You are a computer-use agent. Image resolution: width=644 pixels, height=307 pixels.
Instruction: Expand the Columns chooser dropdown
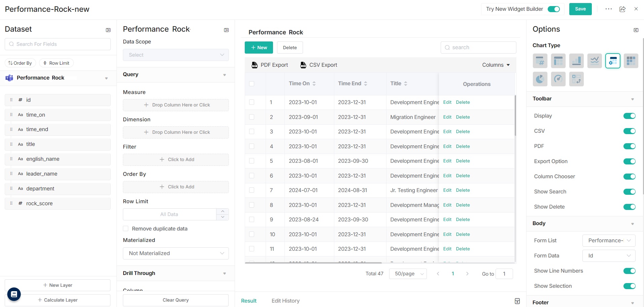[x=496, y=65]
